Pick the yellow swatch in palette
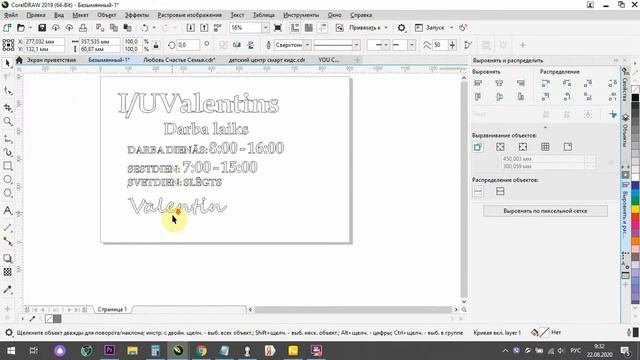 [635, 209]
